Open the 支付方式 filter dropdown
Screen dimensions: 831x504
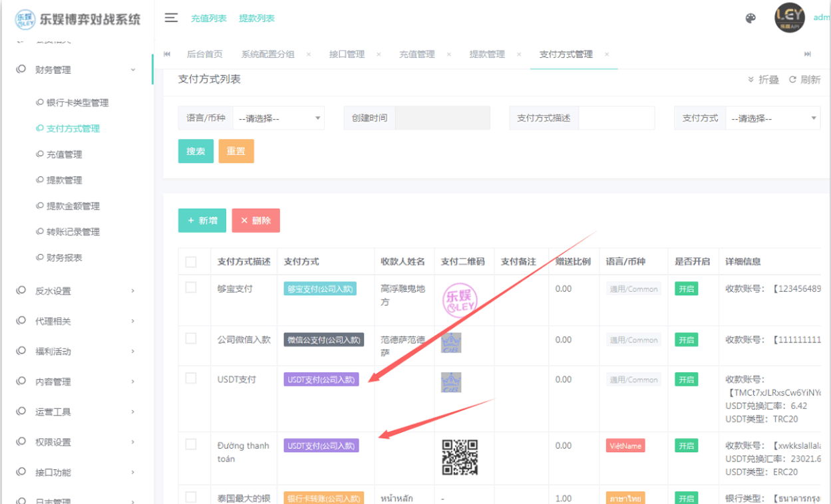pos(773,118)
